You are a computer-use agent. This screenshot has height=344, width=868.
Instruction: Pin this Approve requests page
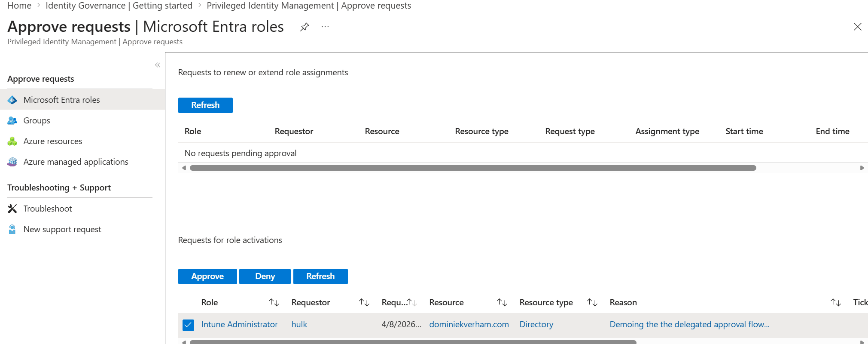[305, 27]
